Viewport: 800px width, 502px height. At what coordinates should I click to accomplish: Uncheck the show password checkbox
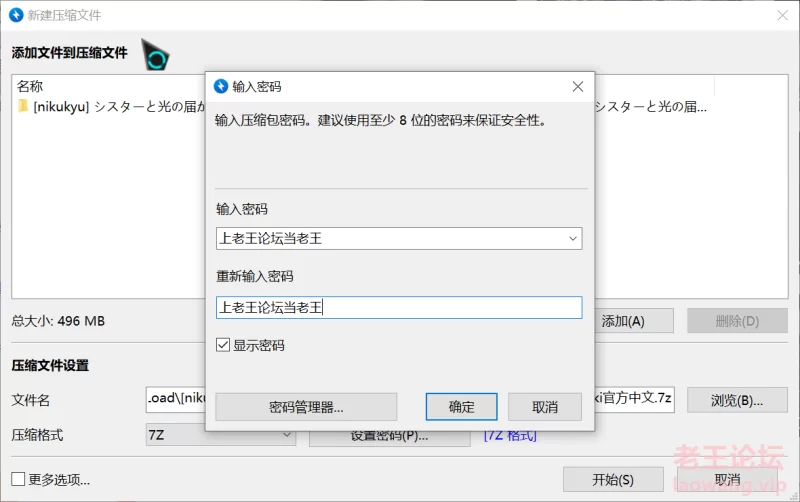(223, 345)
